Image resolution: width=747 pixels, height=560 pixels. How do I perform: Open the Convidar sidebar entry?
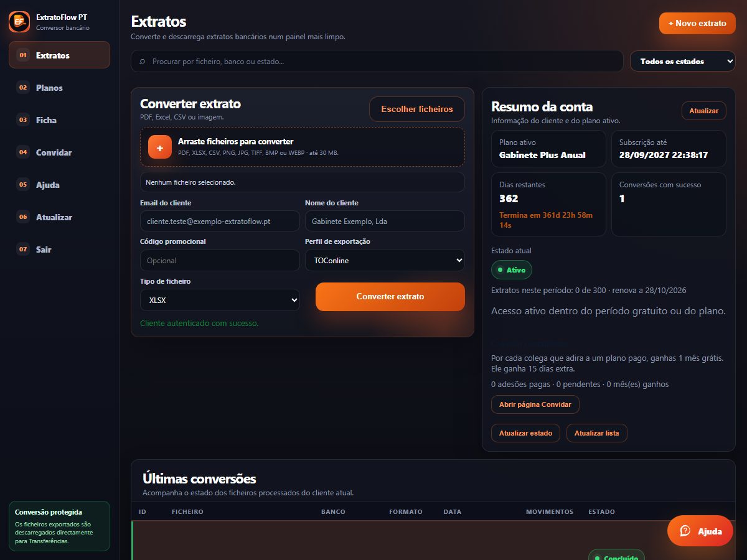[x=59, y=152]
